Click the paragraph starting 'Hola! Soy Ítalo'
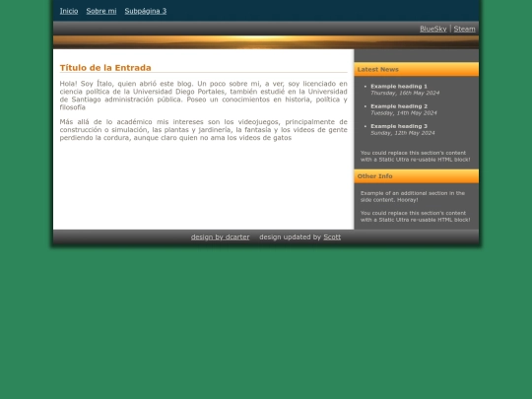532x399 pixels. [x=204, y=96]
